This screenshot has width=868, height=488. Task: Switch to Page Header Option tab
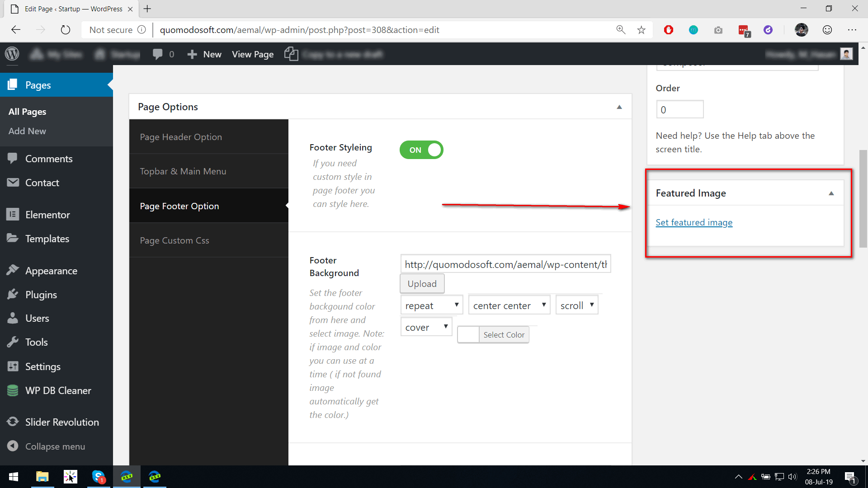coord(181,137)
